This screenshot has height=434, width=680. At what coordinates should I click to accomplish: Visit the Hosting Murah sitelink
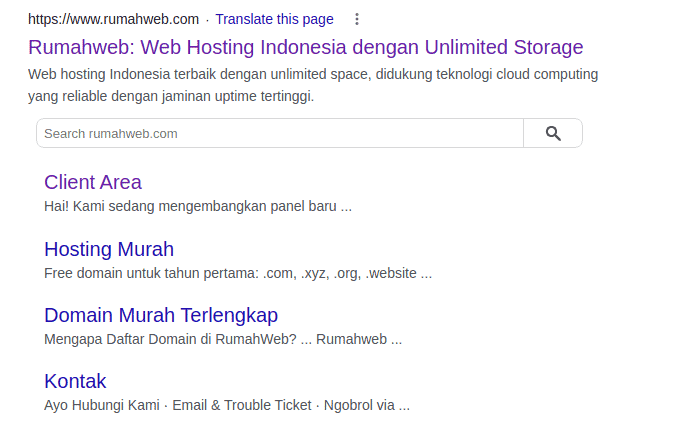(109, 249)
